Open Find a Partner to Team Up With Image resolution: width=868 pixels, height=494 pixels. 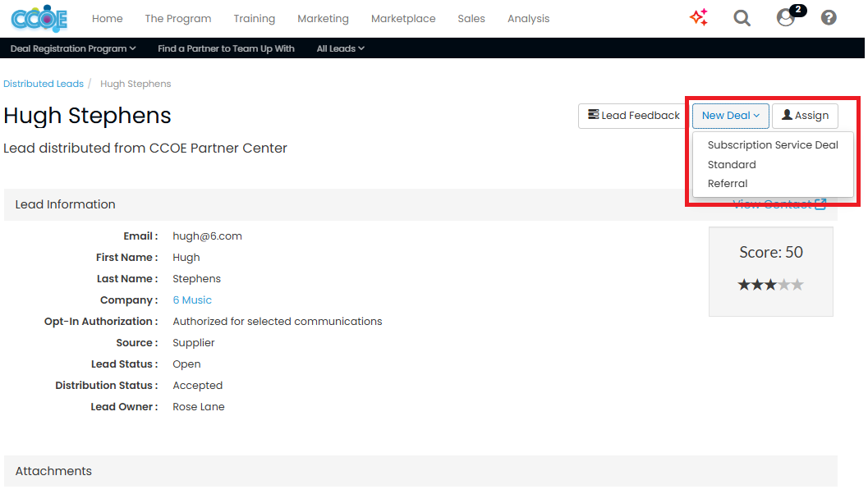tap(226, 48)
